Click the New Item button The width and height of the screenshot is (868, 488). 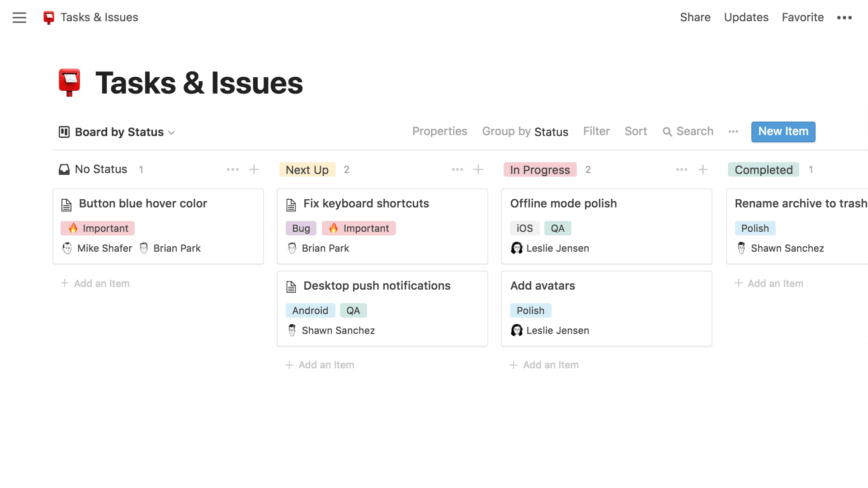coord(783,131)
